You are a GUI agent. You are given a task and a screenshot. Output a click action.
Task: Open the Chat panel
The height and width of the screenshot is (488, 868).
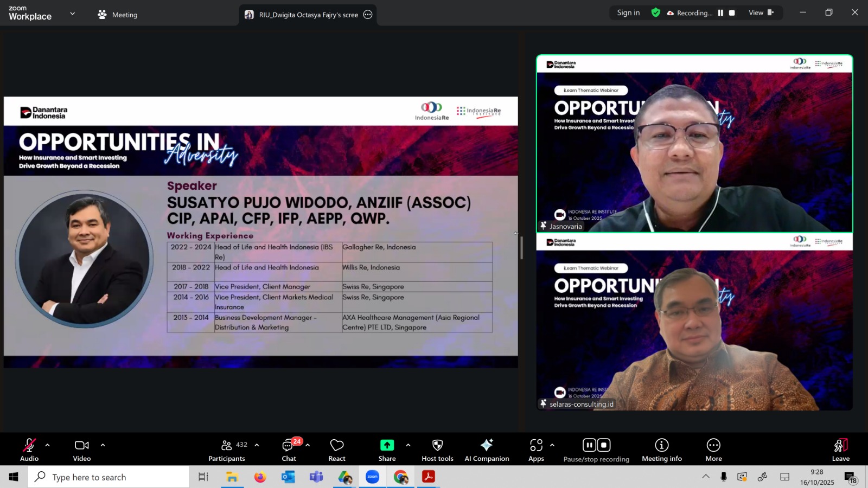(x=289, y=450)
